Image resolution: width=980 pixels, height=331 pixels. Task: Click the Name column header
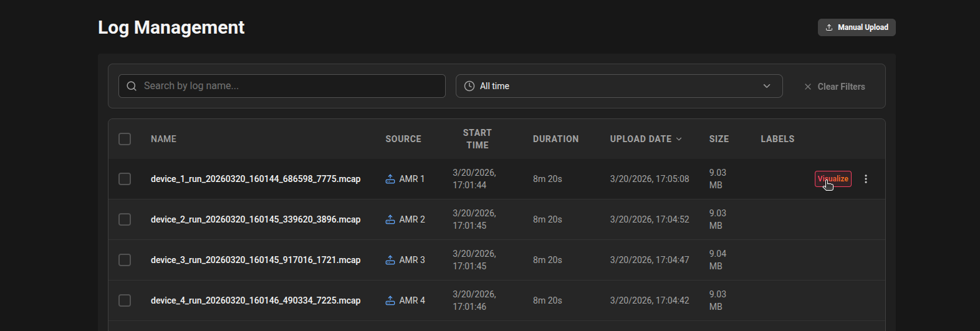163,139
